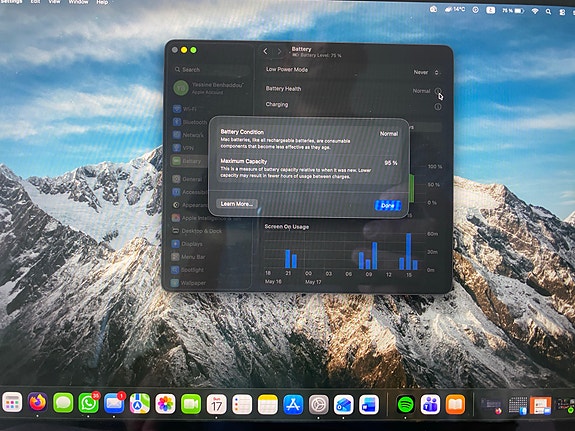The height and width of the screenshot is (431, 575).
Task: Open the Low Power Mode Never dropdown
Action: pos(426,72)
